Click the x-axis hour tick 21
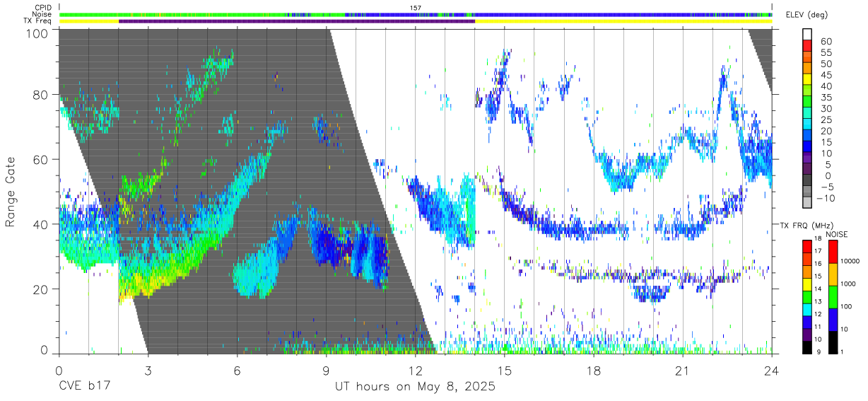Viewport: 868px width, 401px height. (x=683, y=371)
